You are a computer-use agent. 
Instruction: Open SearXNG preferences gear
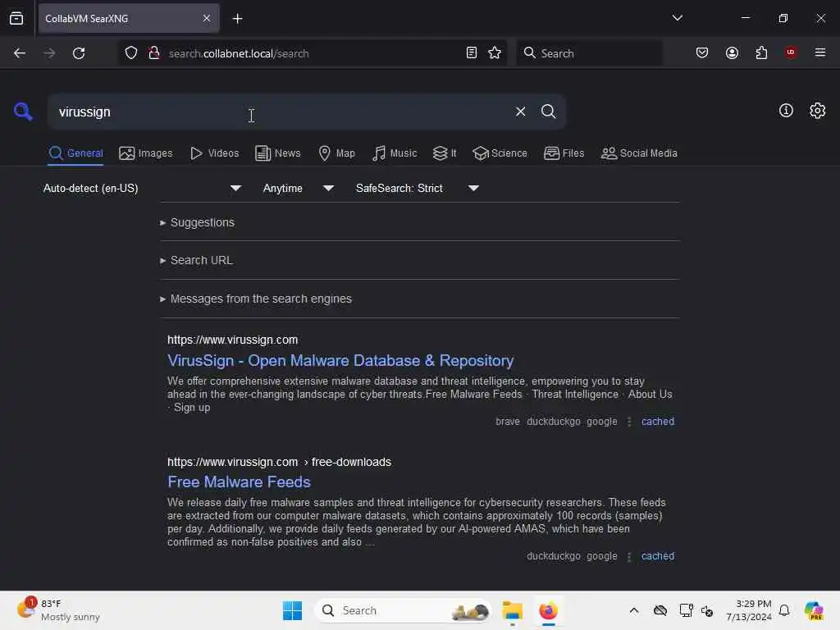(817, 111)
